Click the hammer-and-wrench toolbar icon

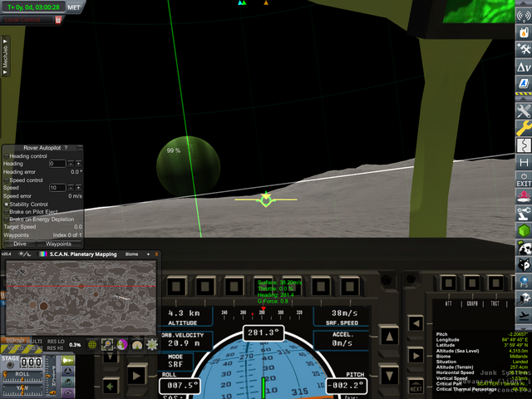pyautogui.click(x=524, y=49)
